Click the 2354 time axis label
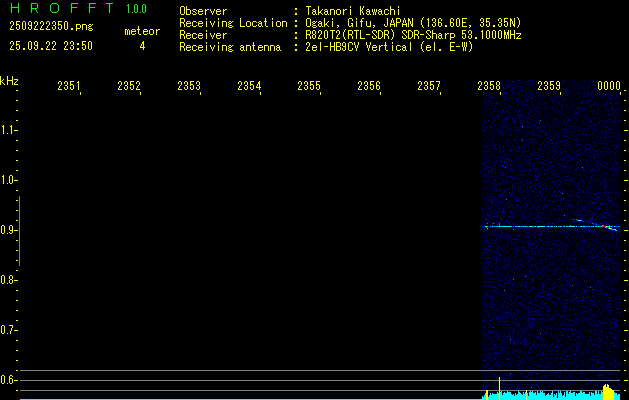 (x=249, y=86)
